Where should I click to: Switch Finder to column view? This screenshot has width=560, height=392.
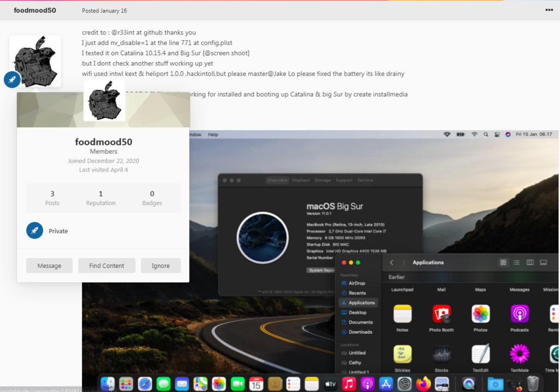(x=530, y=262)
